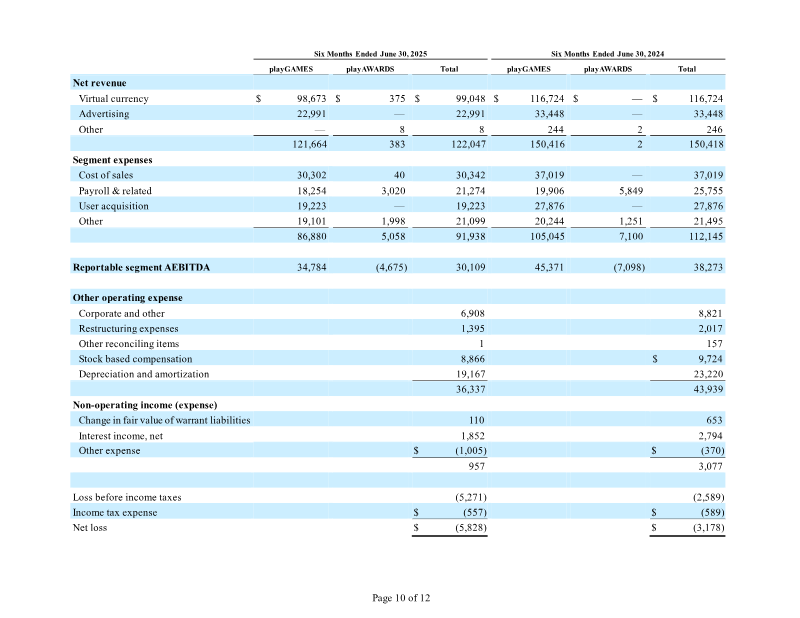Click the Other operating expense heading
This screenshot has height=618, width=800.
[128, 298]
